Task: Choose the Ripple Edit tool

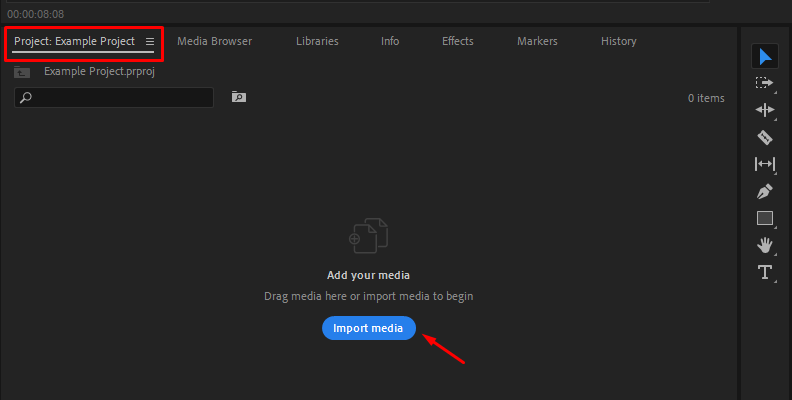Action: (765, 110)
